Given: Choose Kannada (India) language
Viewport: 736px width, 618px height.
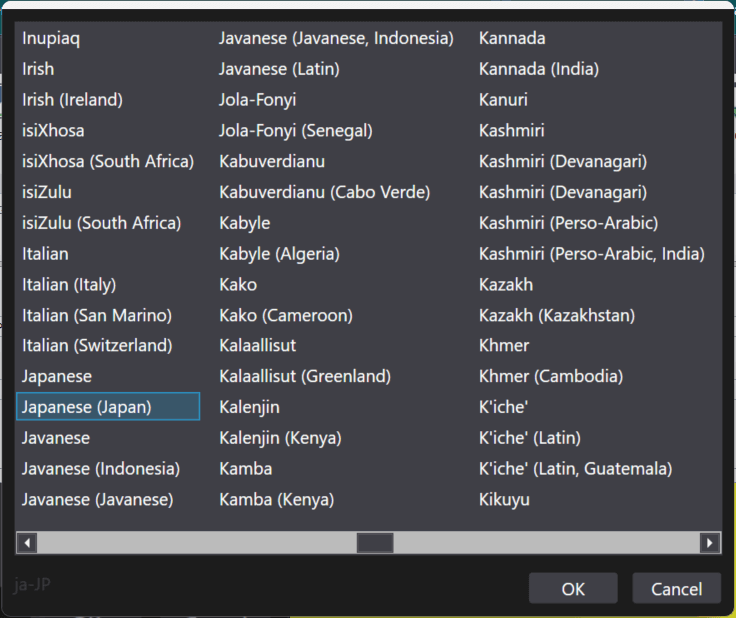Looking at the screenshot, I should [x=539, y=70].
